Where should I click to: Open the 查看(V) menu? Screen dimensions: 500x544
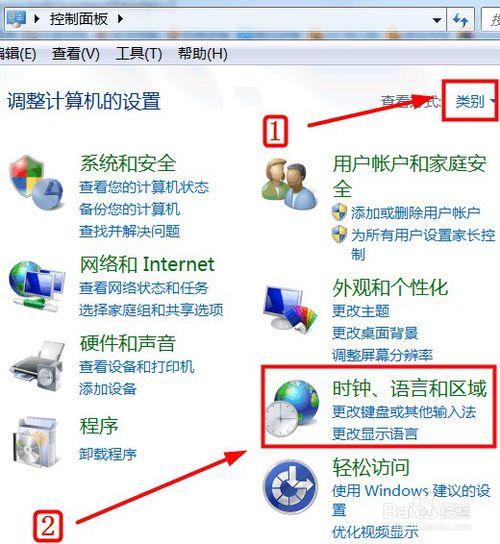(76, 54)
